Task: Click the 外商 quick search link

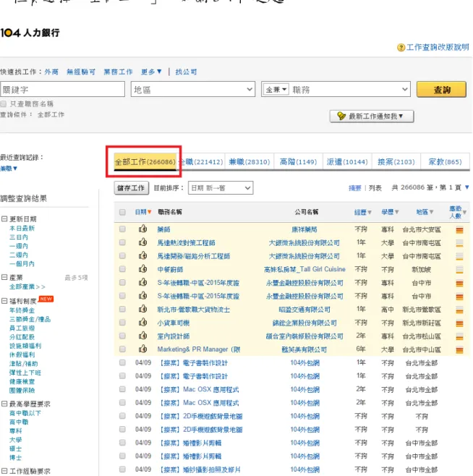Action: coord(51,72)
